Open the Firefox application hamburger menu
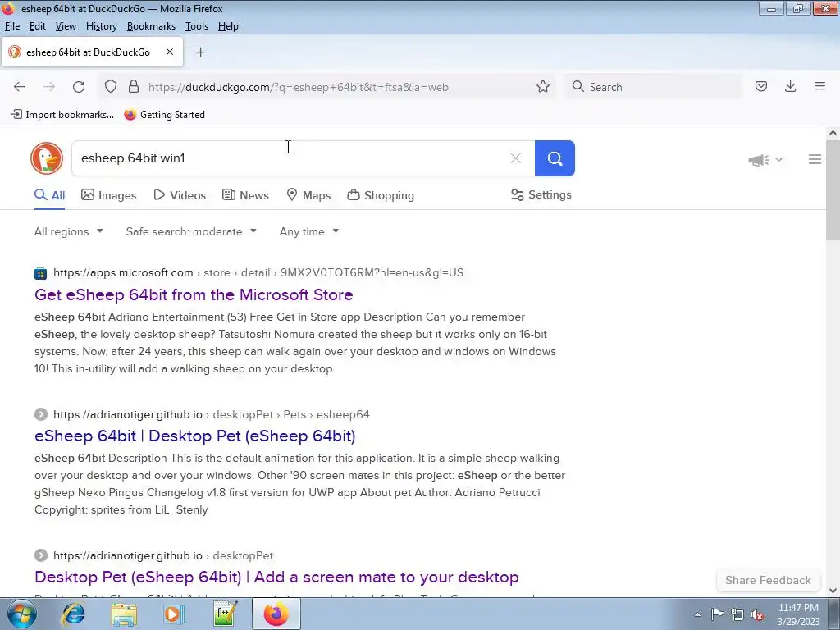The height and width of the screenshot is (630, 840). coord(820,86)
